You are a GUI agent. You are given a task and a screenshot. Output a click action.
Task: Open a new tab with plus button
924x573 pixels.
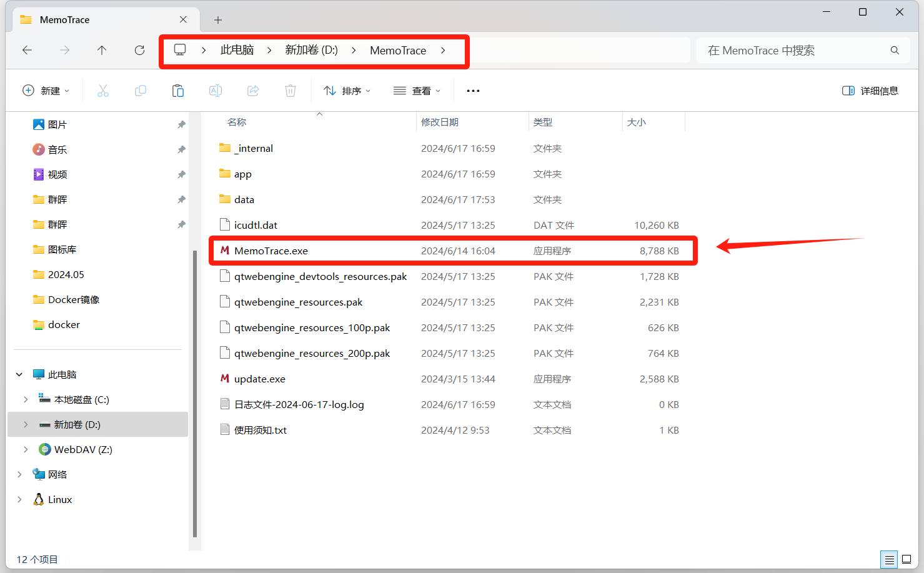click(x=218, y=20)
